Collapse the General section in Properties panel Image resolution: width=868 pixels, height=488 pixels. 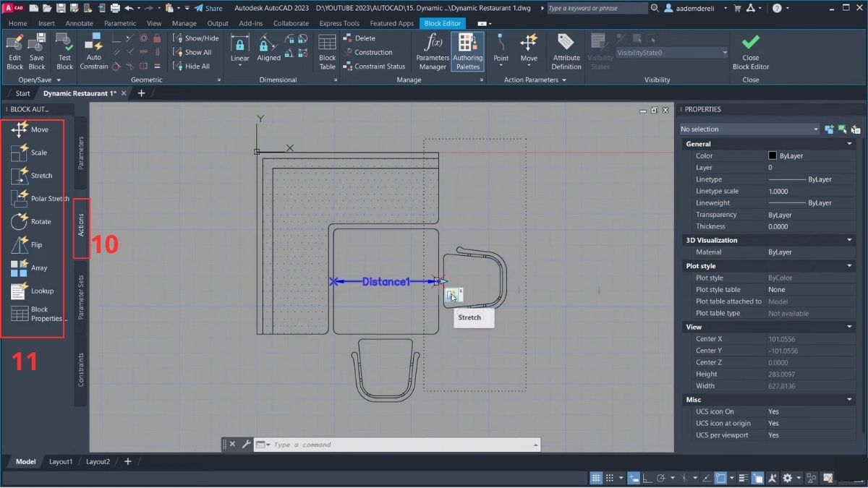pyautogui.click(x=849, y=143)
